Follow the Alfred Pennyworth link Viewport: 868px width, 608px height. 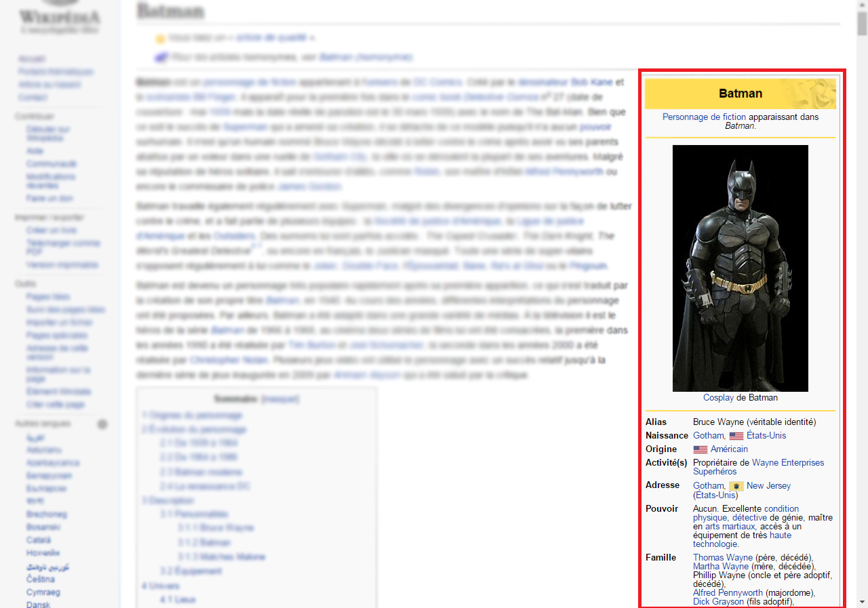728,593
